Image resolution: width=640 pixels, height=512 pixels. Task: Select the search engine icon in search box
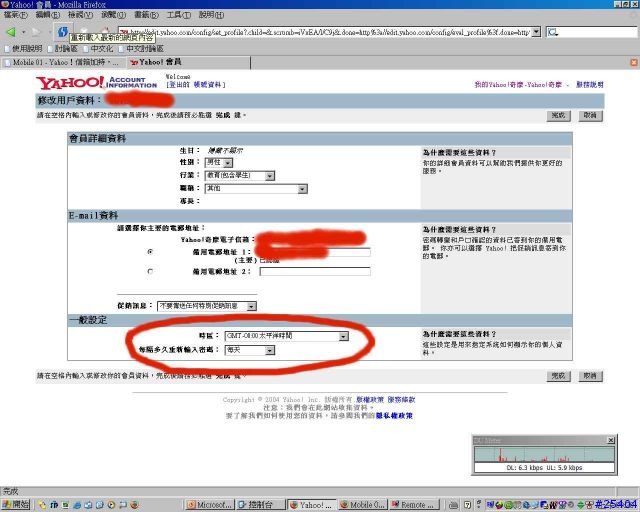click(x=552, y=32)
